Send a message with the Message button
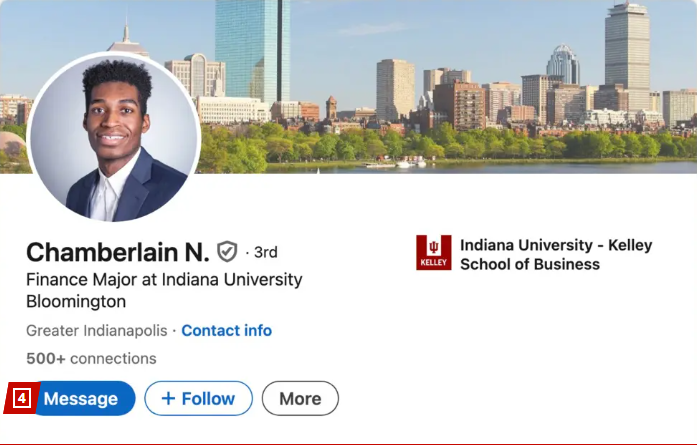The image size is (697, 445). [81, 398]
